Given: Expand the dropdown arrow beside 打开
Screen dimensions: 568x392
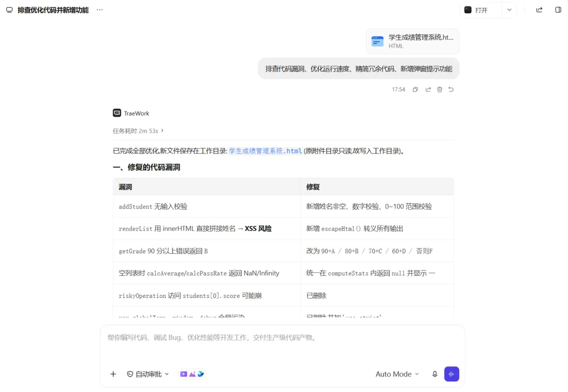Looking at the screenshot, I should click(x=509, y=10).
